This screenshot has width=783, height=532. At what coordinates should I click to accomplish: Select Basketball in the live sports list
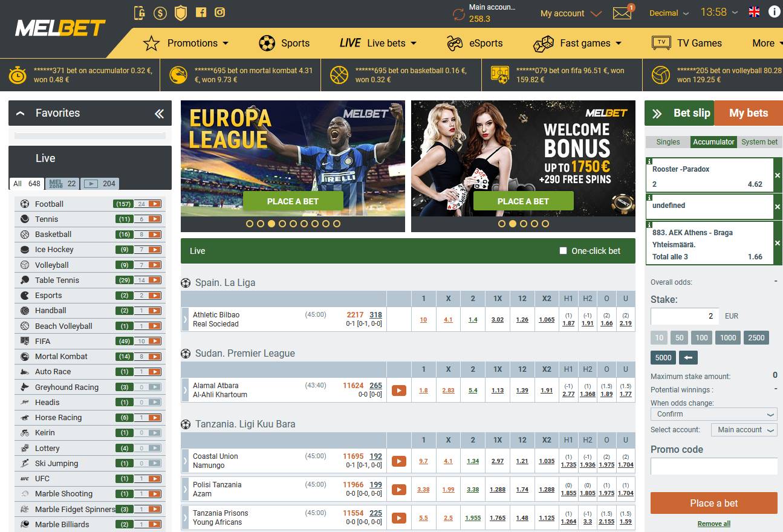tap(53, 235)
